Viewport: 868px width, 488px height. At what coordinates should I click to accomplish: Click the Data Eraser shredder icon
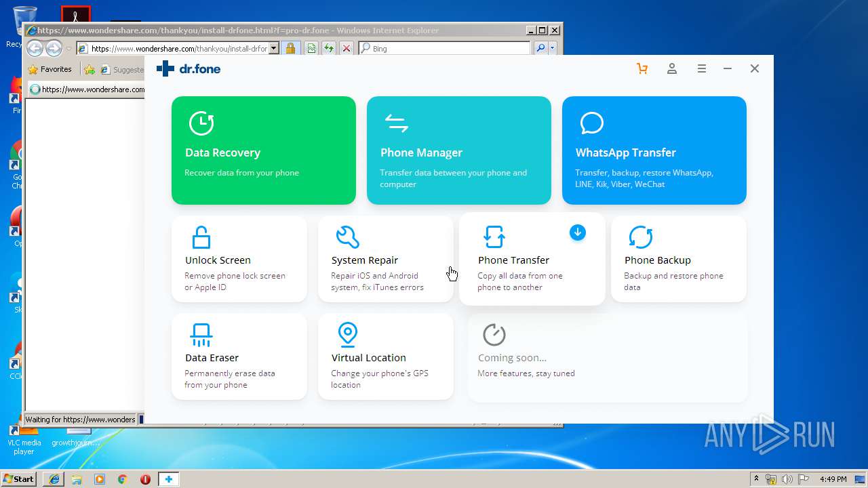pyautogui.click(x=201, y=335)
